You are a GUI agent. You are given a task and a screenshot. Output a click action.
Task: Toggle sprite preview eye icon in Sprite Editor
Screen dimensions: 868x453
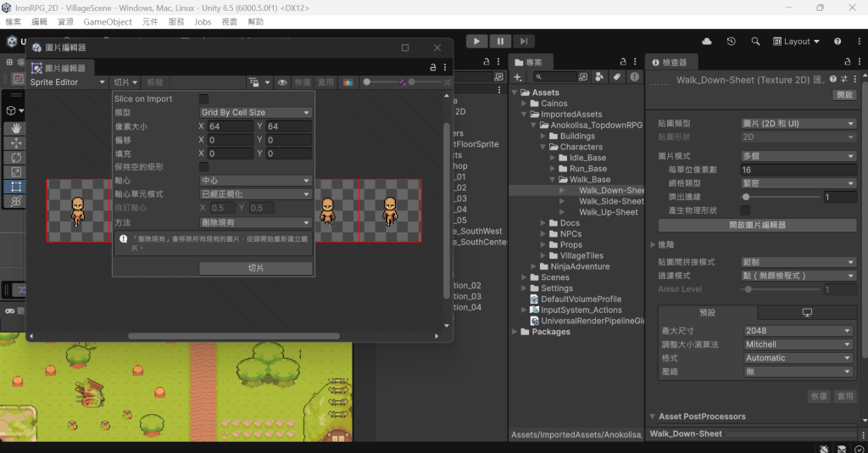tap(282, 82)
